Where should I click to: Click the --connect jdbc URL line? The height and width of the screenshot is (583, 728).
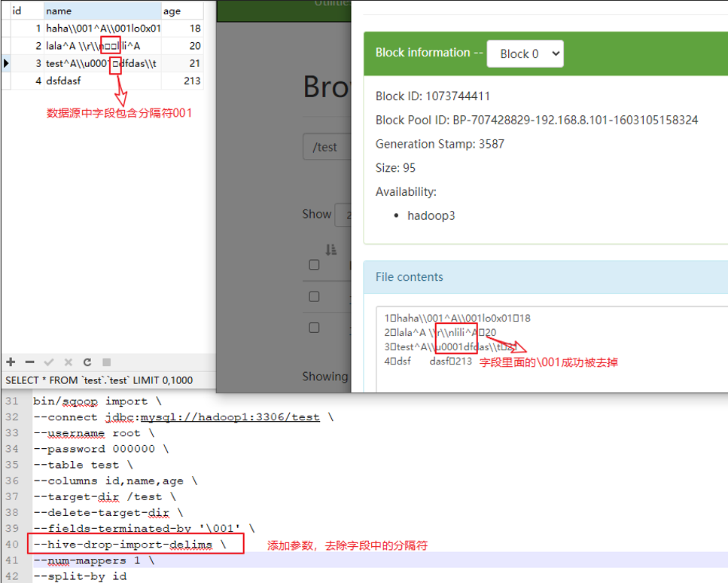click(x=184, y=417)
